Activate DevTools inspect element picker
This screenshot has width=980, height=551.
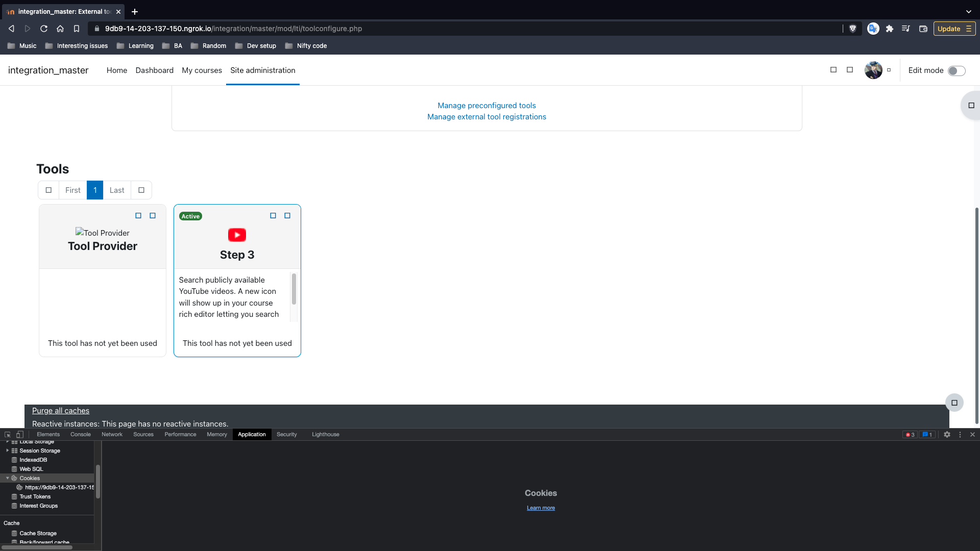(x=8, y=435)
